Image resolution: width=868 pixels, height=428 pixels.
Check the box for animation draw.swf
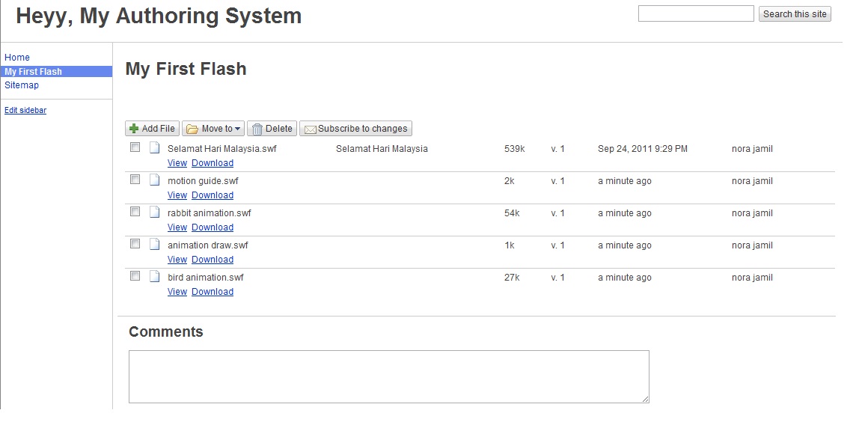pyautogui.click(x=135, y=244)
